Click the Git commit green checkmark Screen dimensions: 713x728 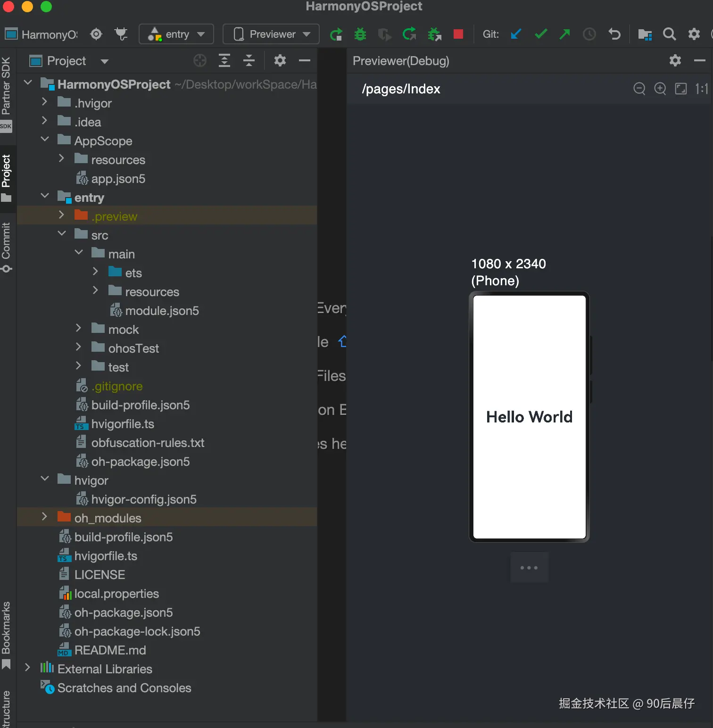[541, 34]
